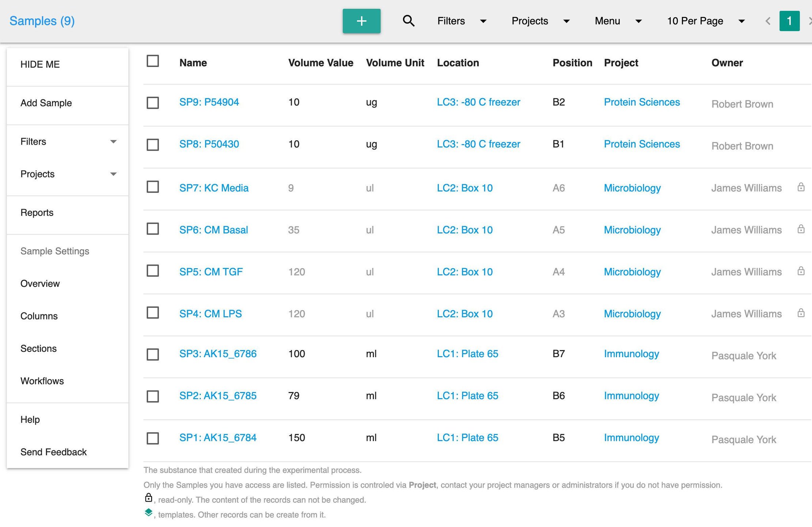812x527 pixels.
Task: Select the checkbox for SP3: AK15_6786
Action: [153, 354]
